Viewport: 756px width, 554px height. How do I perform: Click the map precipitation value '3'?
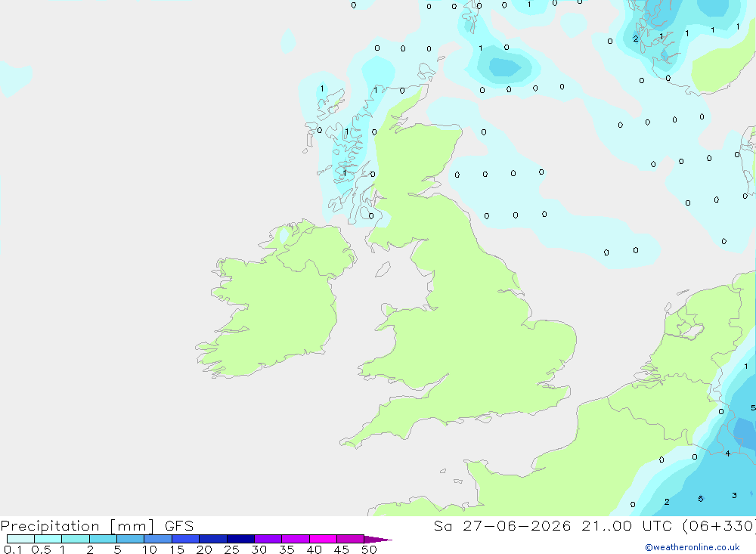pyautogui.click(x=734, y=495)
